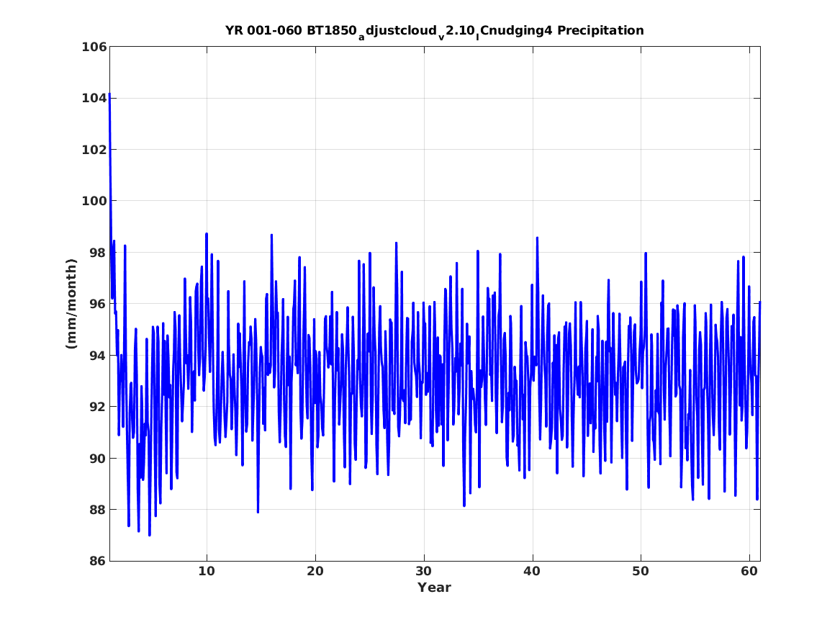Click y-axis tick label 106
This screenshot has height=630, width=840.
tap(94, 47)
